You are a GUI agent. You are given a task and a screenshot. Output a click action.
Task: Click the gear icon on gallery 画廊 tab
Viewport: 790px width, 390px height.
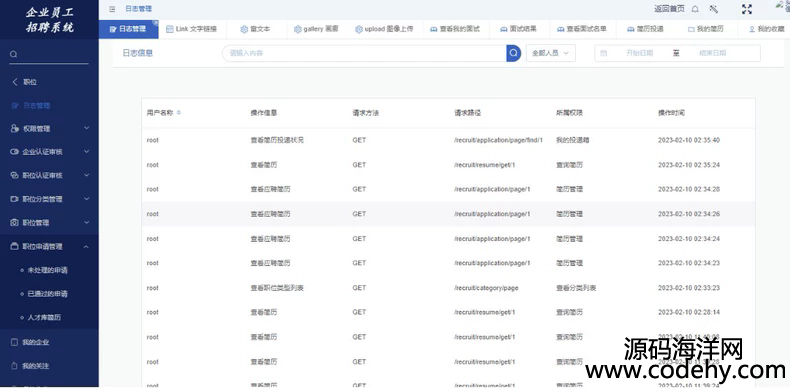click(x=297, y=29)
